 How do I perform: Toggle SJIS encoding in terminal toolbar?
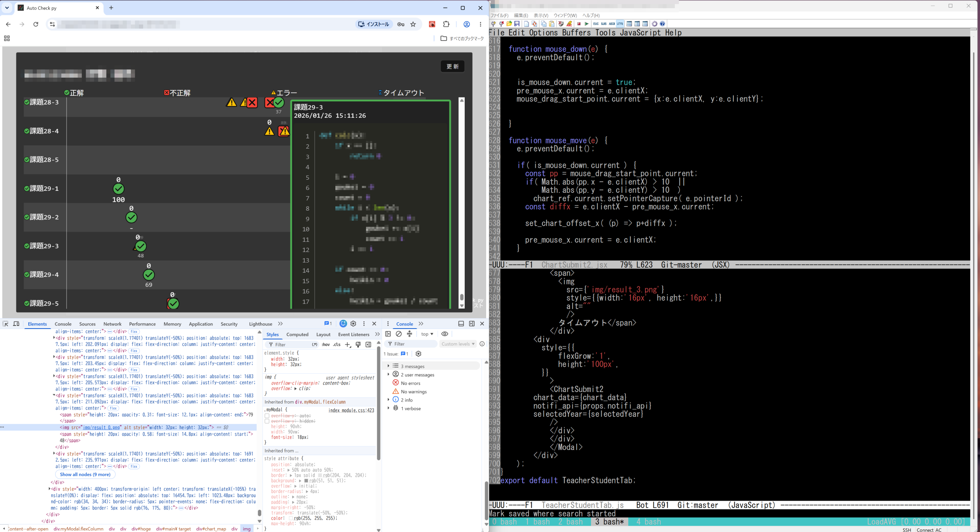(604, 24)
